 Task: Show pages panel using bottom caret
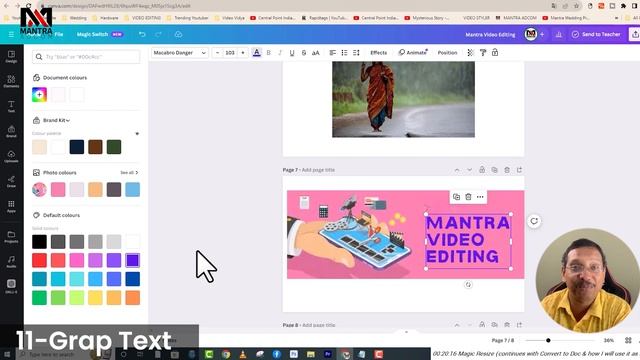tap(406, 332)
